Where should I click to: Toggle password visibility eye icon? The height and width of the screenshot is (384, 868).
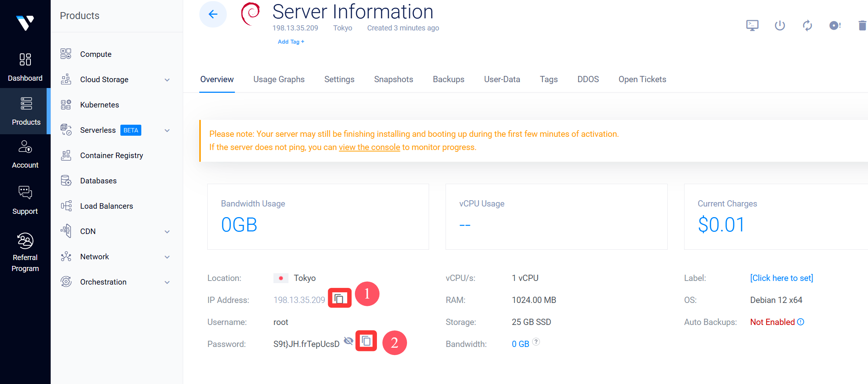348,341
